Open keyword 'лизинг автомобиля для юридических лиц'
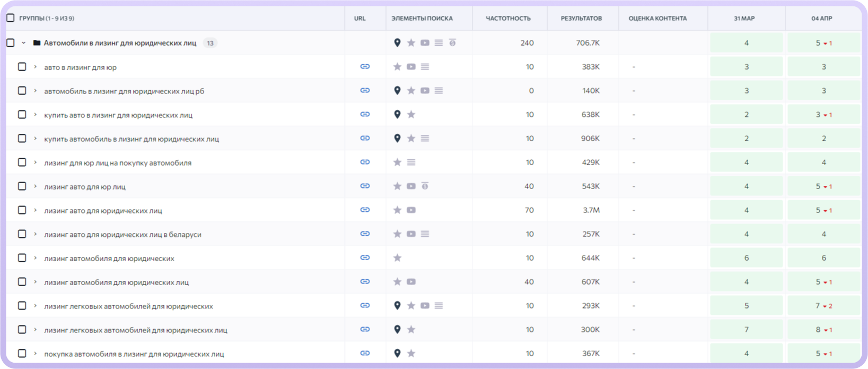This screenshot has height=369, width=868. (x=116, y=282)
